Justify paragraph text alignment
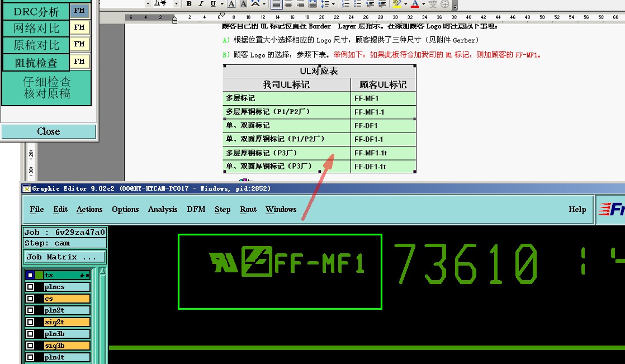Image resolution: width=625 pixels, height=364 pixels. coord(276,3)
